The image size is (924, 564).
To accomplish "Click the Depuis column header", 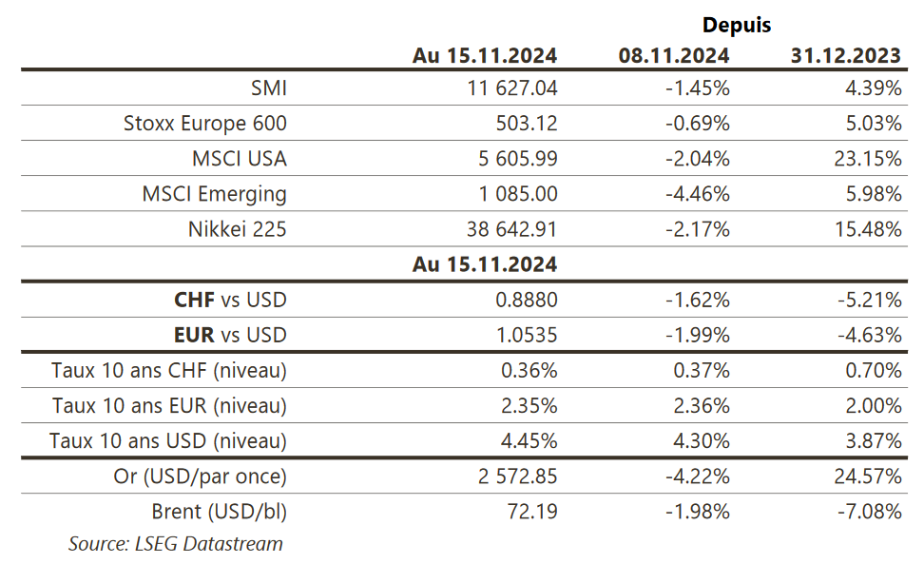I will 737,25.
